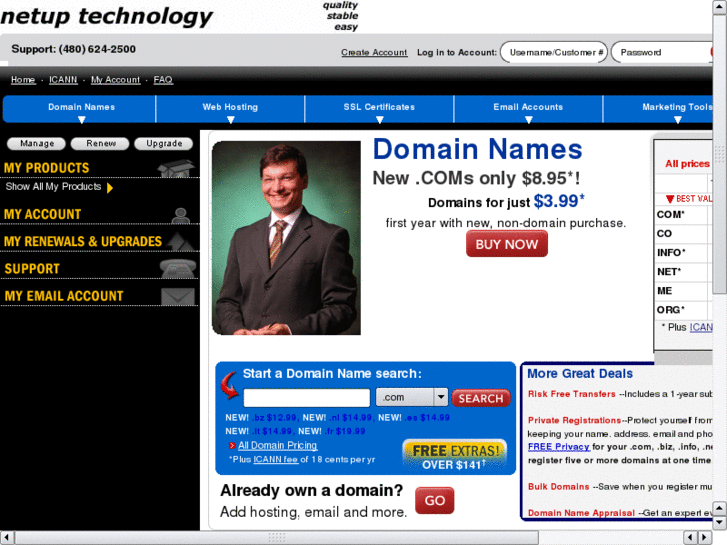
Task: Click the red Best Value arrow marker
Action: (670, 199)
